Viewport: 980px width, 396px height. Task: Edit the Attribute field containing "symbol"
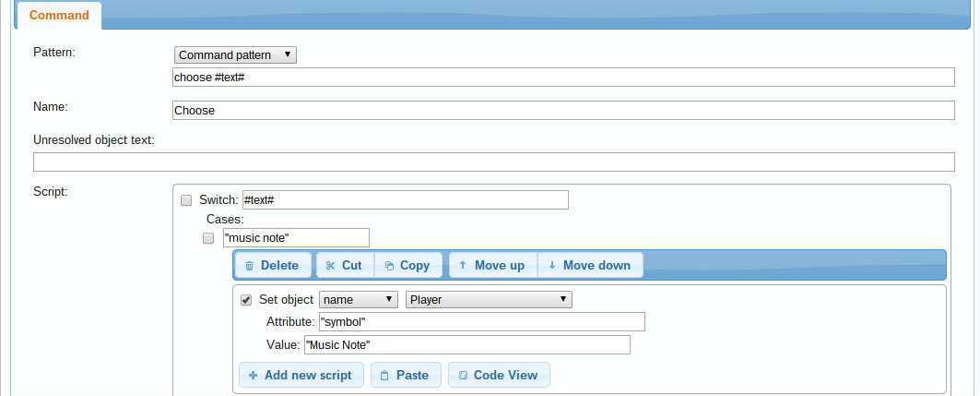[x=480, y=322]
